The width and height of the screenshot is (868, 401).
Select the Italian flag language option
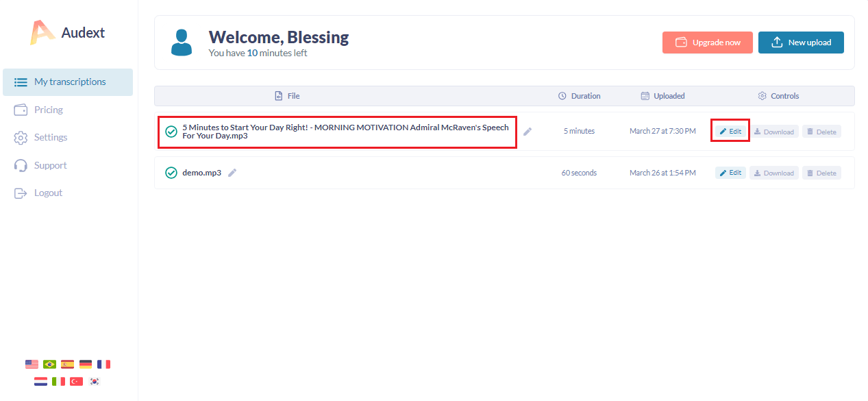point(59,381)
